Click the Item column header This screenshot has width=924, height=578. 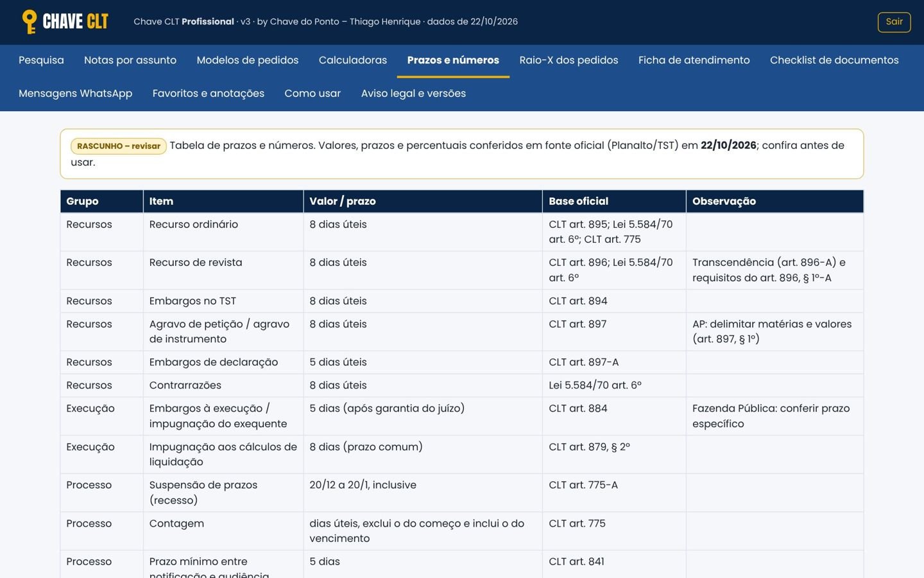(223, 201)
